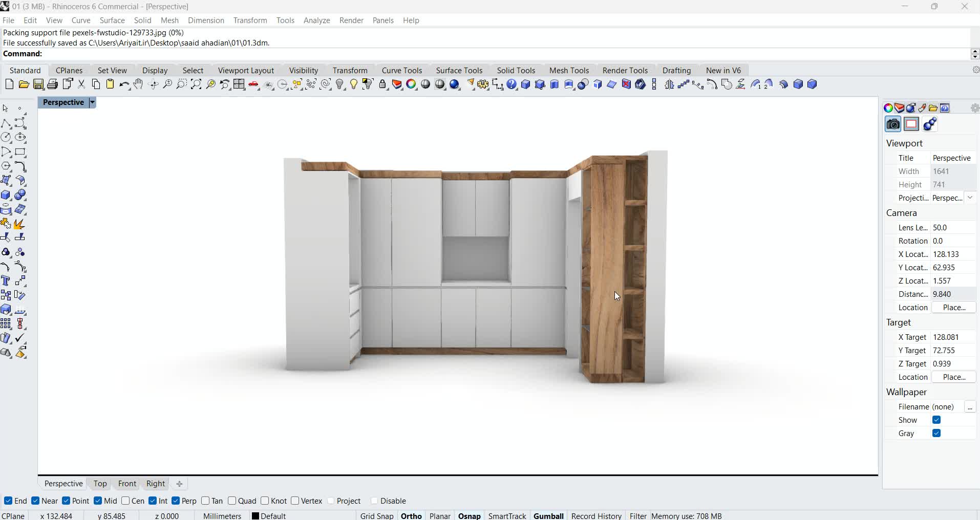Click the Undo toolbar icon
The image size is (980, 520).
point(124,84)
